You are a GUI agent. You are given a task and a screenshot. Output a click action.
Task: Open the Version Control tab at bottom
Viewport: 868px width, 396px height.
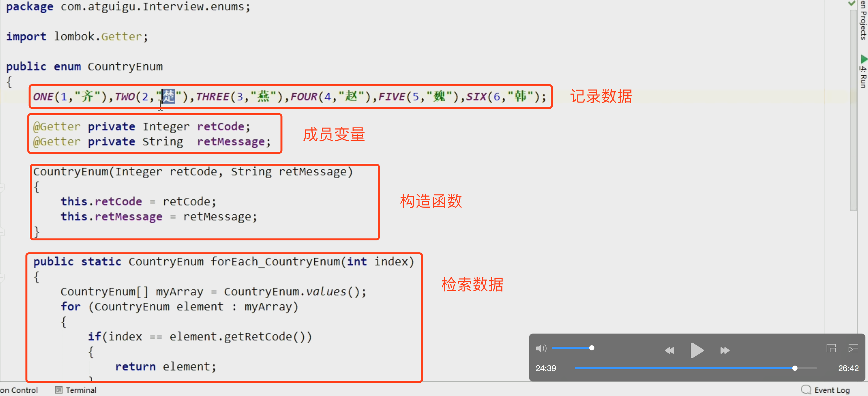click(x=19, y=390)
